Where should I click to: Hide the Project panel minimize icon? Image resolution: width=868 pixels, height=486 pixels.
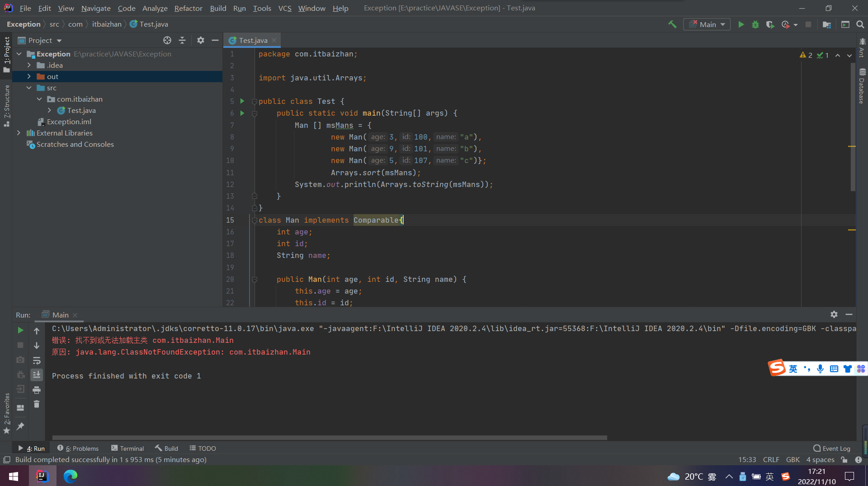215,40
